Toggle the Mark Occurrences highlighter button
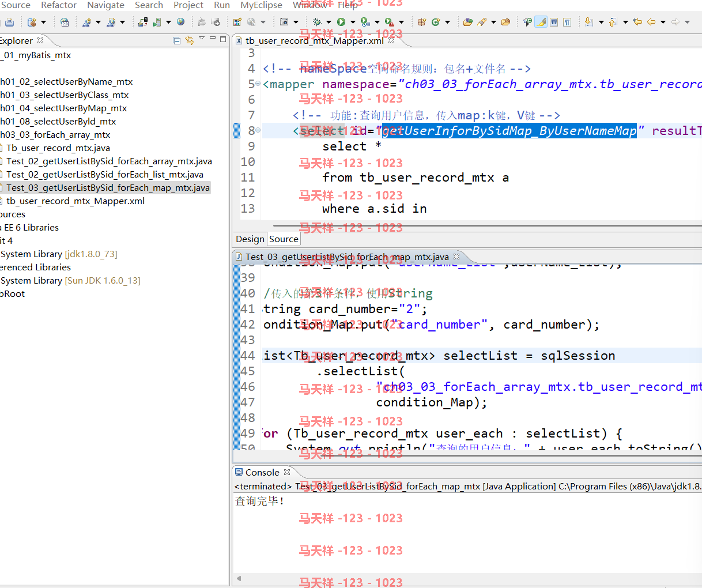The width and height of the screenshot is (702, 588). (541, 22)
